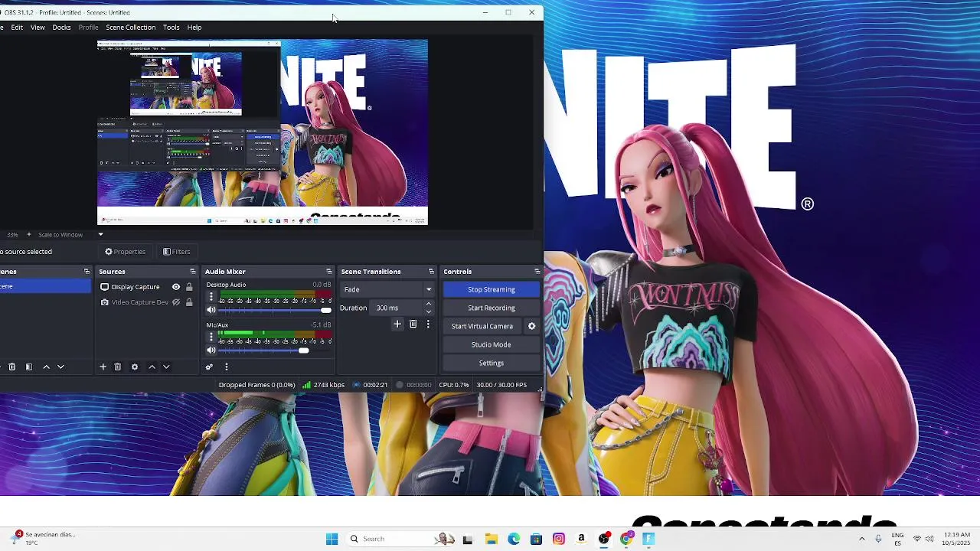
Task: Open the Help menu
Action: pos(194,28)
